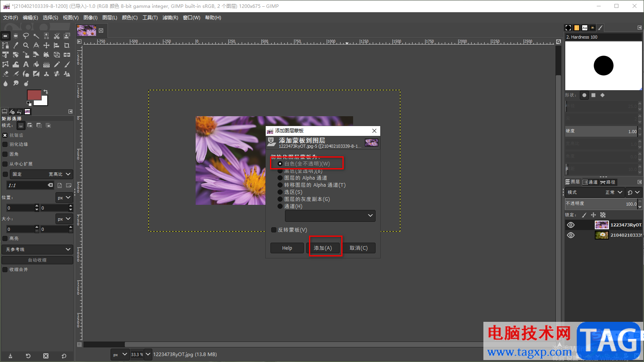The width and height of the screenshot is (644, 362).
Task: Open 固定 宽高比 aspect ratio dropdown
Action: pyautogui.click(x=41, y=174)
